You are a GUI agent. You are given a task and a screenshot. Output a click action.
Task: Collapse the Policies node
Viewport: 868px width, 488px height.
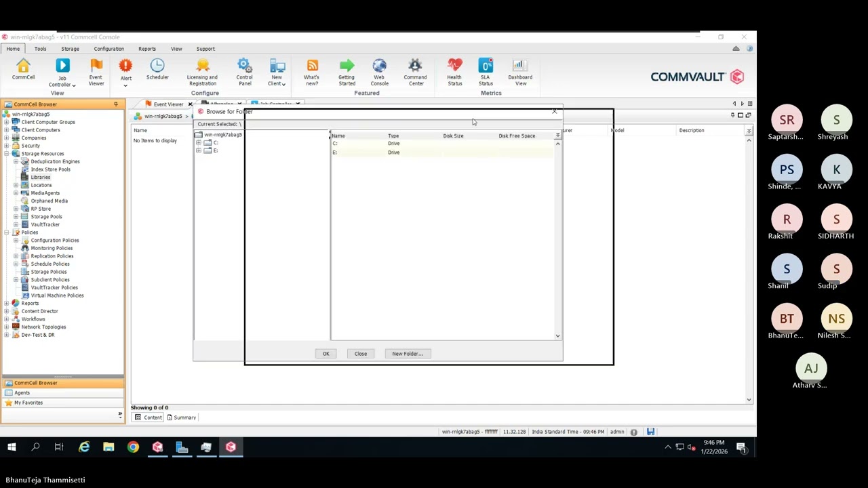pyautogui.click(x=7, y=232)
